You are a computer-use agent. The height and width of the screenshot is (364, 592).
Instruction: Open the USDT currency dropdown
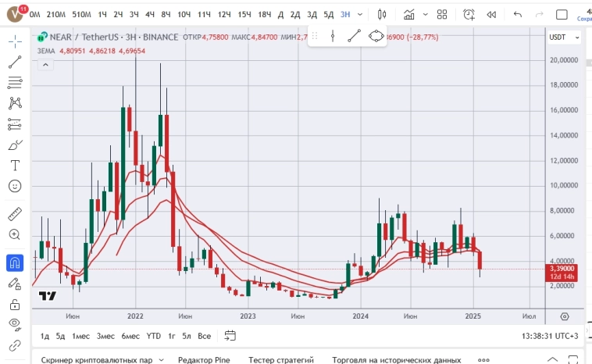coord(564,37)
